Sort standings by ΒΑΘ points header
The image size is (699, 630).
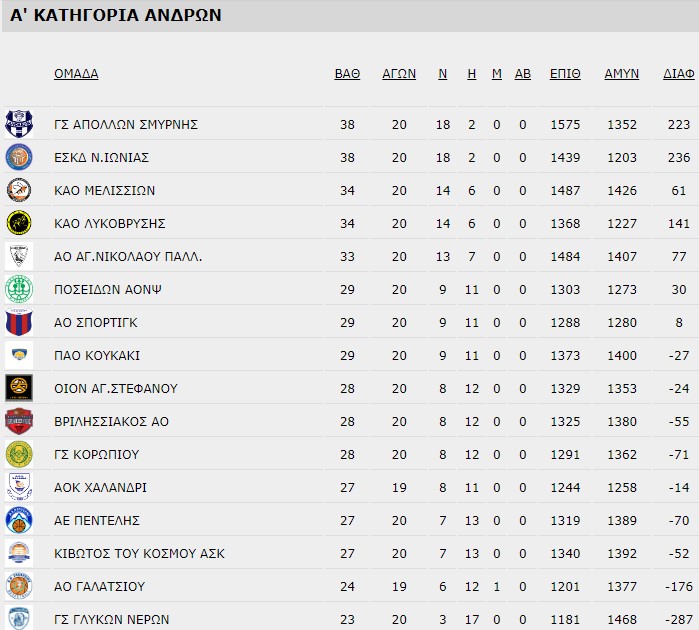pos(347,74)
